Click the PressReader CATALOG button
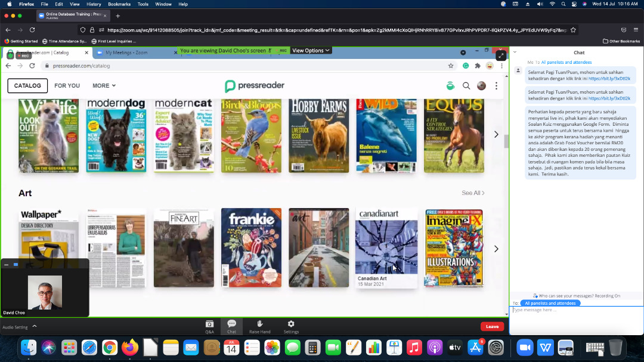The height and width of the screenshot is (362, 644). (x=27, y=85)
